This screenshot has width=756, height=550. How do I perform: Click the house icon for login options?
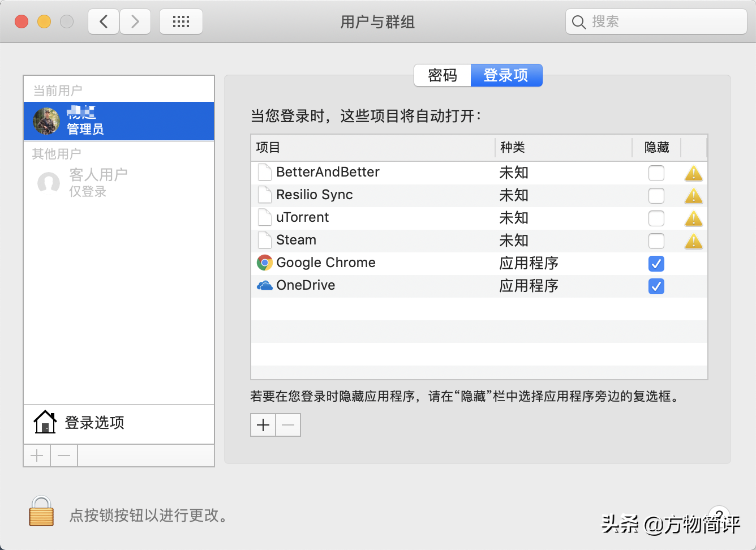coord(45,422)
